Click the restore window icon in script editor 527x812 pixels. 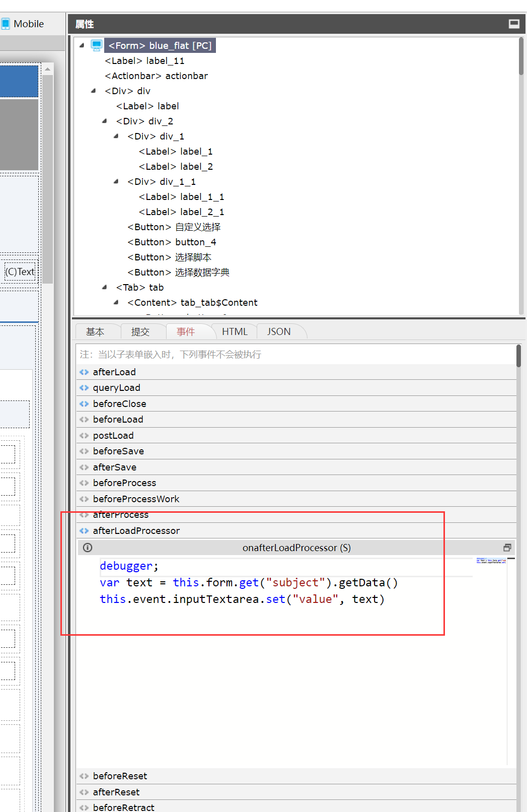pyautogui.click(x=507, y=548)
